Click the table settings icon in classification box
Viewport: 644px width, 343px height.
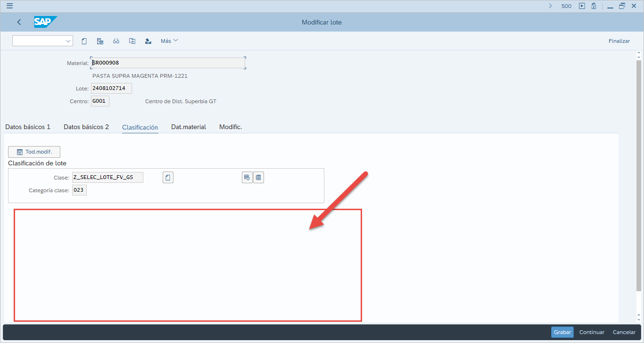[x=247, y=178]
